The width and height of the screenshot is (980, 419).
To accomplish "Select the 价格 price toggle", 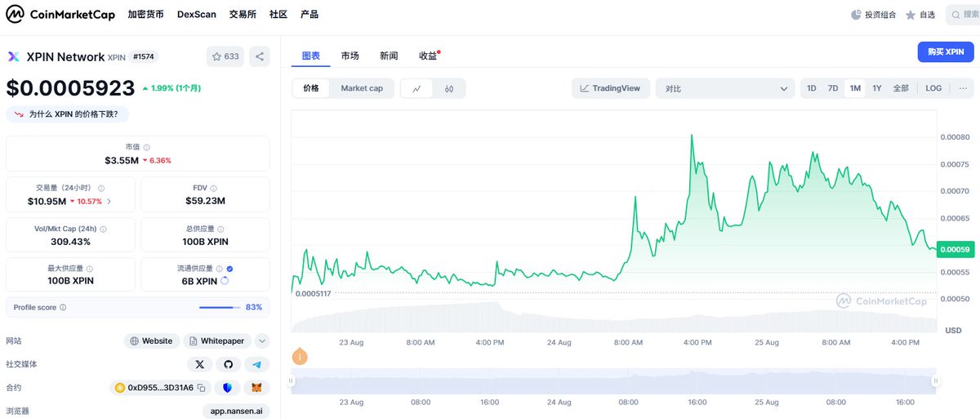I will coord(311,88).
